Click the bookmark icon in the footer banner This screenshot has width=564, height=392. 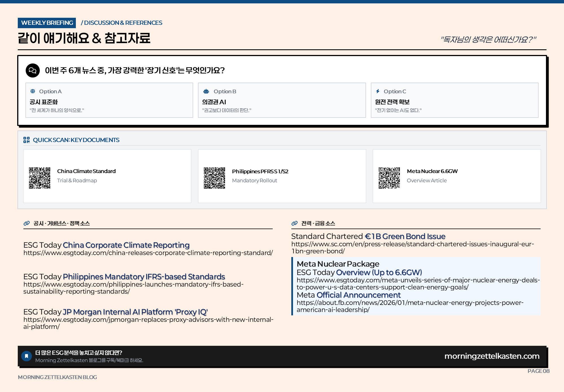coord(27,356)
